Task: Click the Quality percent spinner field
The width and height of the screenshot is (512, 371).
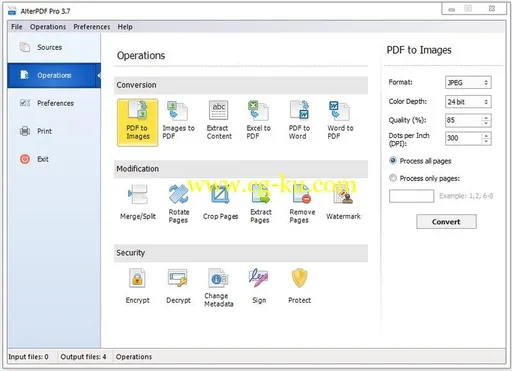Action: pos(468,120)
